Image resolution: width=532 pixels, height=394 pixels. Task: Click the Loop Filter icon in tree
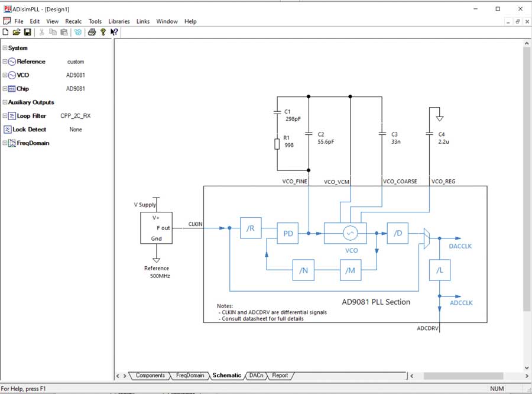tap(12, 116)
